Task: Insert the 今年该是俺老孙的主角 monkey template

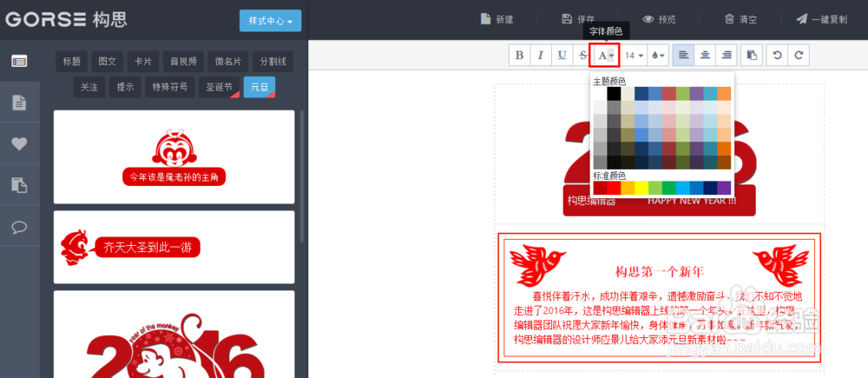Action: (174, 157)
